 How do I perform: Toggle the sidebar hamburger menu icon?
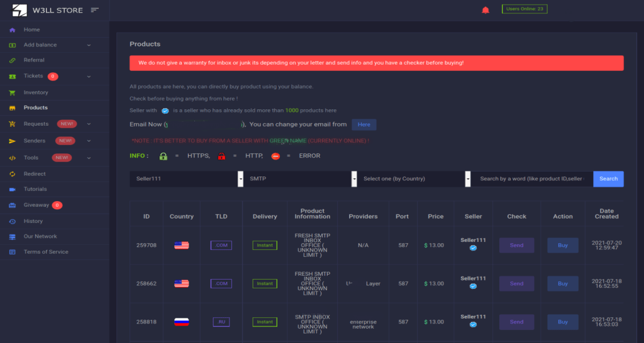[95, 10]
